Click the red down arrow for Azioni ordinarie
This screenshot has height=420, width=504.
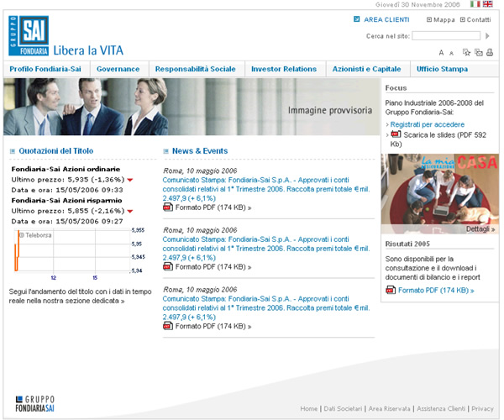pos(130,180)
